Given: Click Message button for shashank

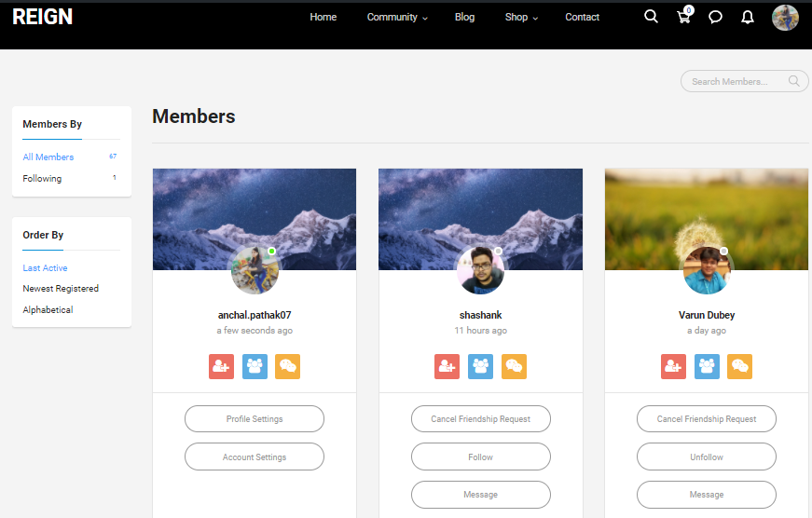Looking at the screenshot, I should point(480,495).
